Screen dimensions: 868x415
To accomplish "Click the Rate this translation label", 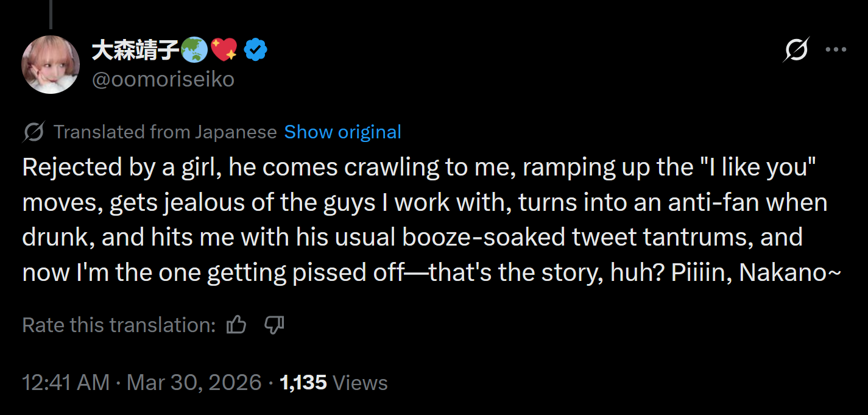I will pyautogui.click(x=119, y=325).
